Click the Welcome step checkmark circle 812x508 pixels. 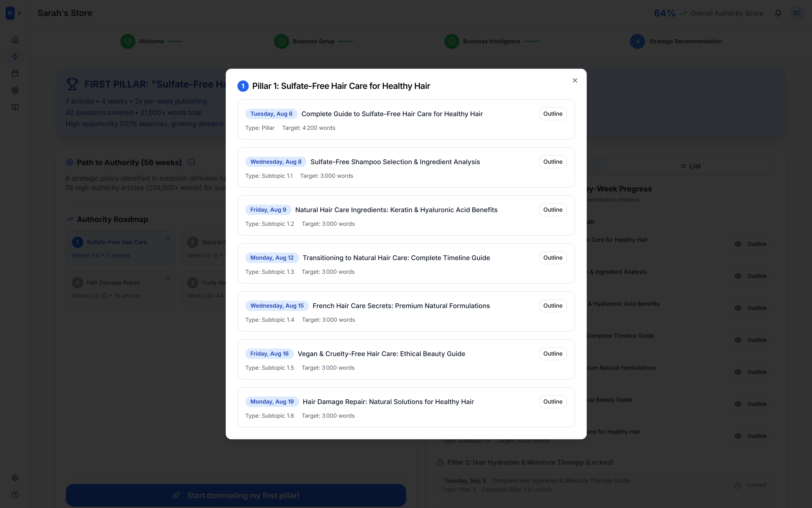pos(128,41)
